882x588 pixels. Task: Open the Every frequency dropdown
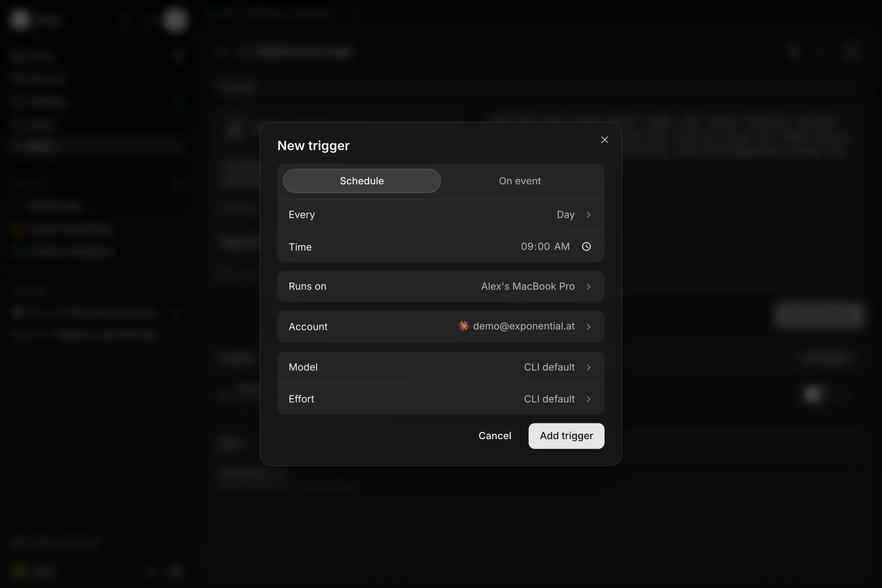[x=441, y=215]
